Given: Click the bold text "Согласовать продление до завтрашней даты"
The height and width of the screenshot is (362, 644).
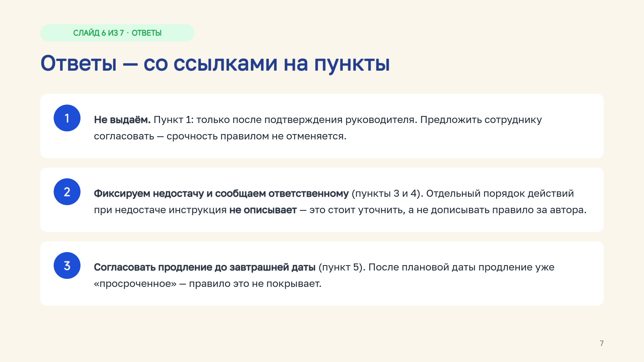Looking at the screenshot, I should coord(205,267).
